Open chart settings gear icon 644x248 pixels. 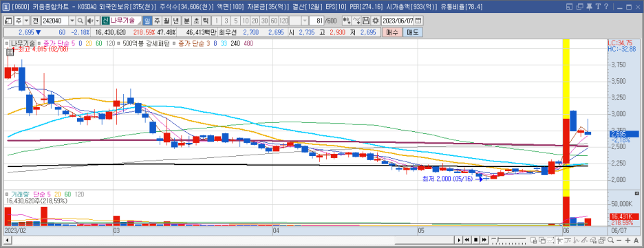(x=376, y=21)
